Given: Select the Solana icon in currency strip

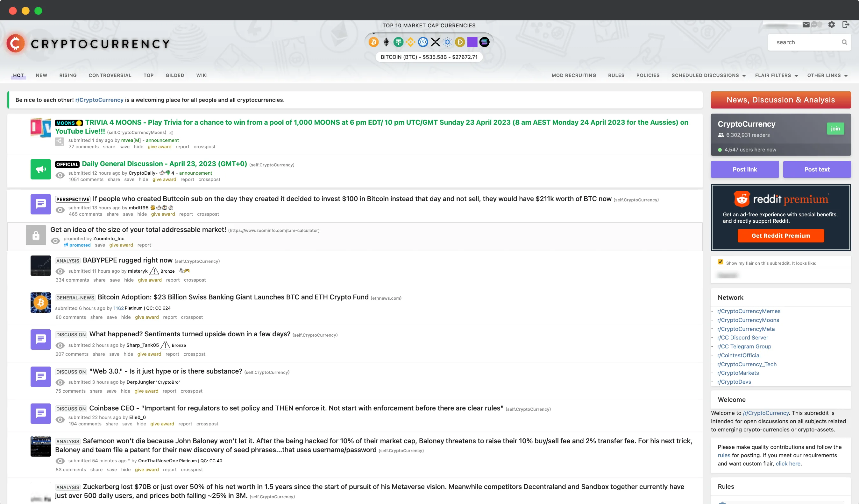Looking at the screenshot, I should 485,42.
